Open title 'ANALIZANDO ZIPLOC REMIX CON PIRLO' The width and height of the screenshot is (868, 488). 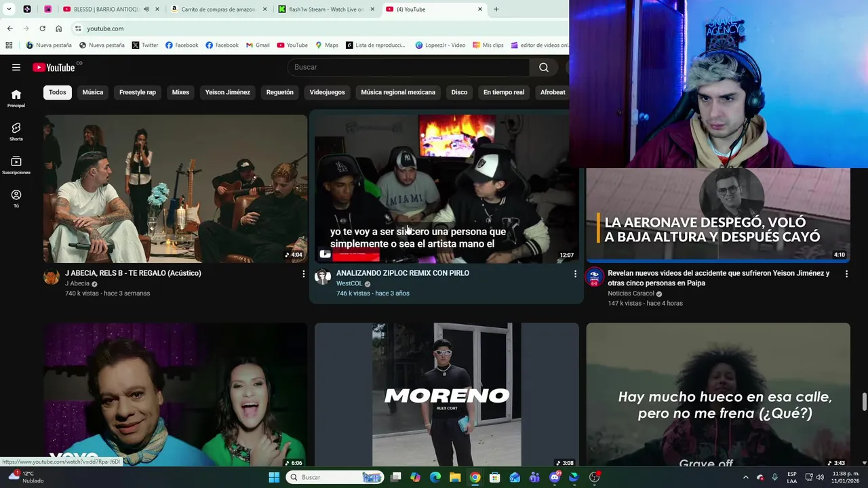coord(403,273)
